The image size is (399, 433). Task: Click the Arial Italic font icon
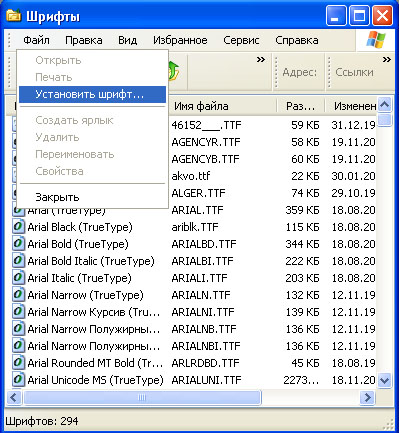(x=18, y=278)
